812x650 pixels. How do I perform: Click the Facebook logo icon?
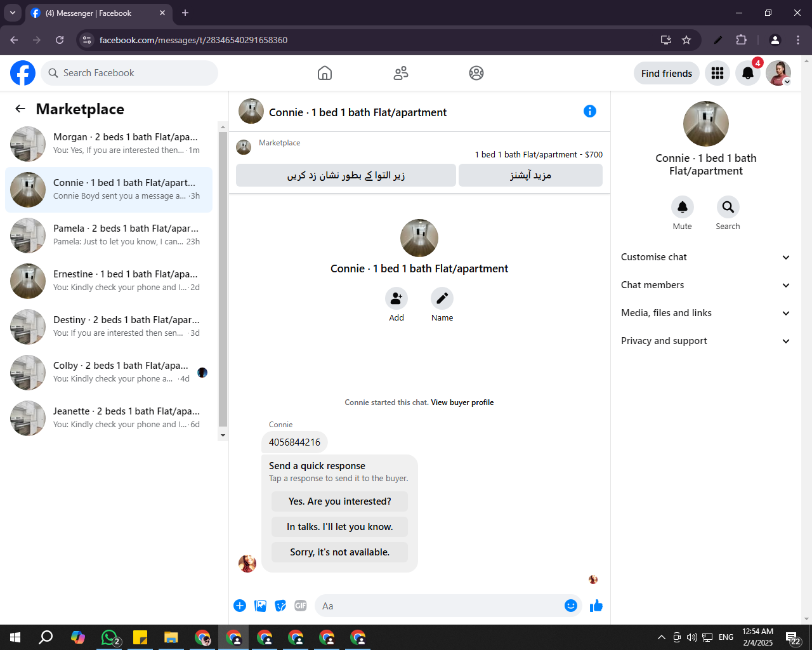(23, 73)
